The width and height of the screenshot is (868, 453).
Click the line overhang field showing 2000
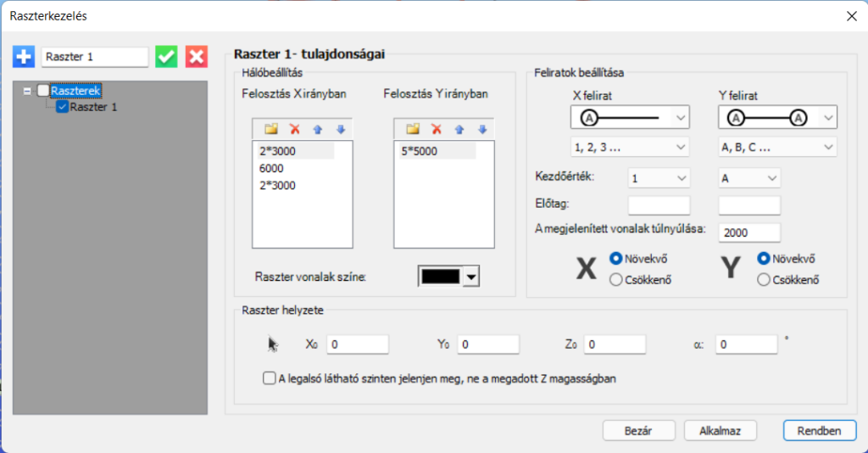coord(749,232)
